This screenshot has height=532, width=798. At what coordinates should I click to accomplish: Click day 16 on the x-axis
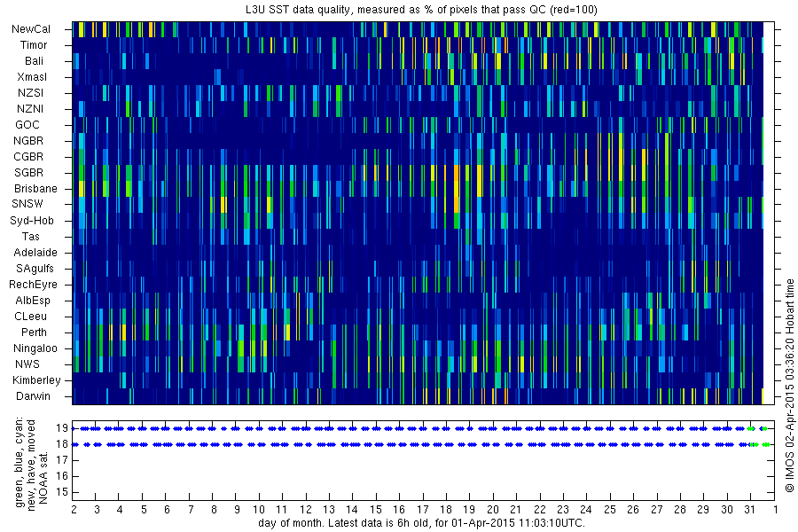pyautogui.click(x=399, y=510)
